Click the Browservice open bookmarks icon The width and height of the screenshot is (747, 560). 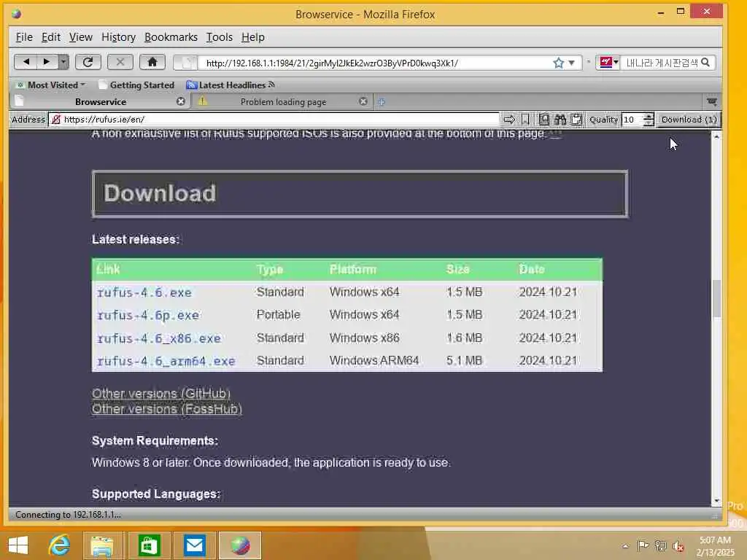click(x=544, y=119)
